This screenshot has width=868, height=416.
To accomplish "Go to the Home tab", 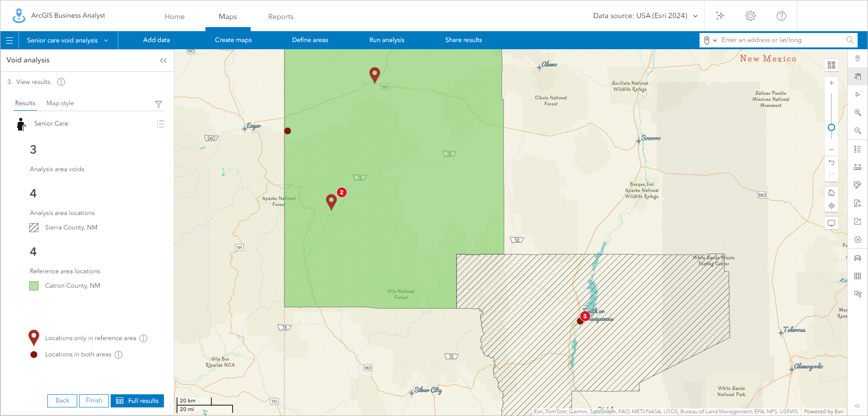I will coord(175,17).
